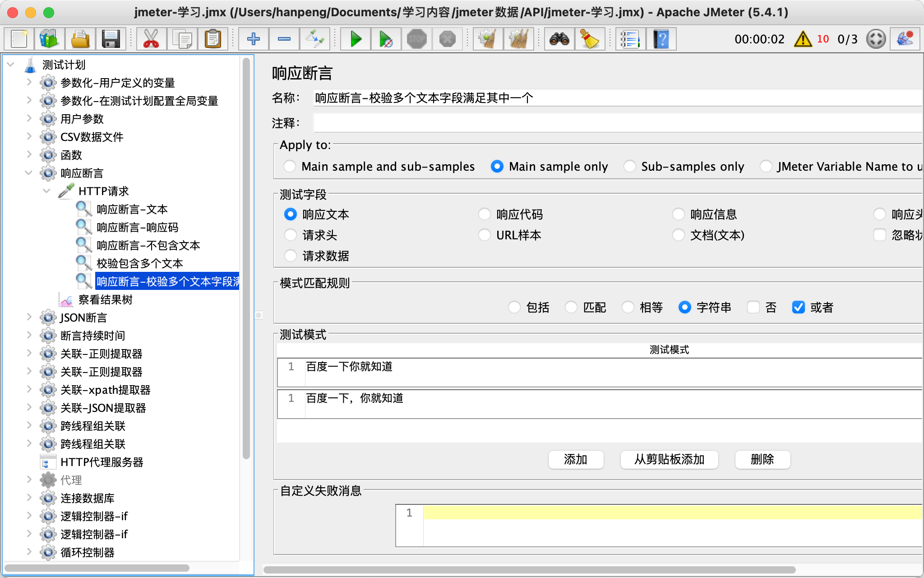The height and width of the screenshot is (578, 924).
Task: Click the yellow warning log icon
Action: (803, 39)
